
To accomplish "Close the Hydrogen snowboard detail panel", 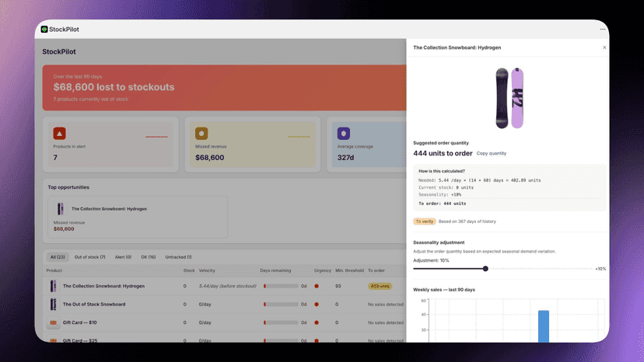I will (x=604, y=47).
